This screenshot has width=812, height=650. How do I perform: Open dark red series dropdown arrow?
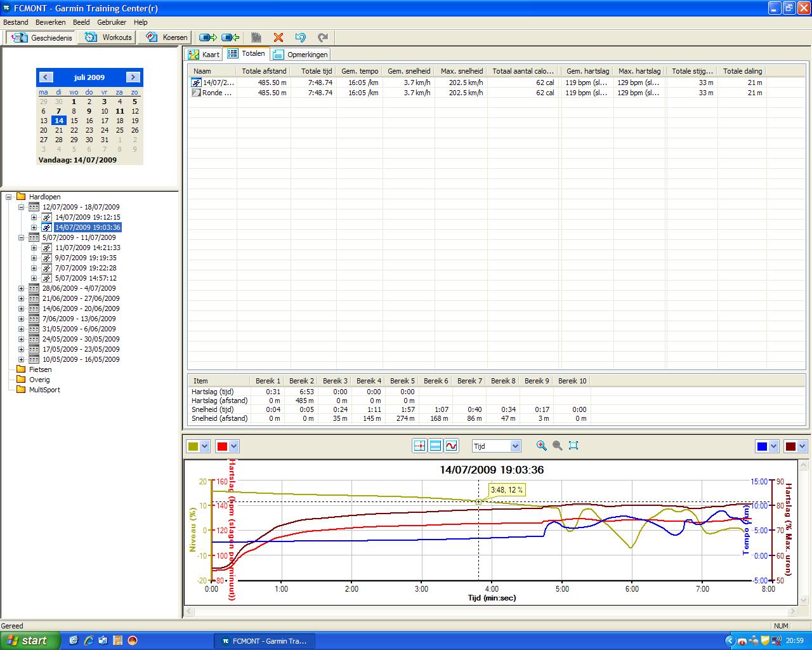[802, 446]
